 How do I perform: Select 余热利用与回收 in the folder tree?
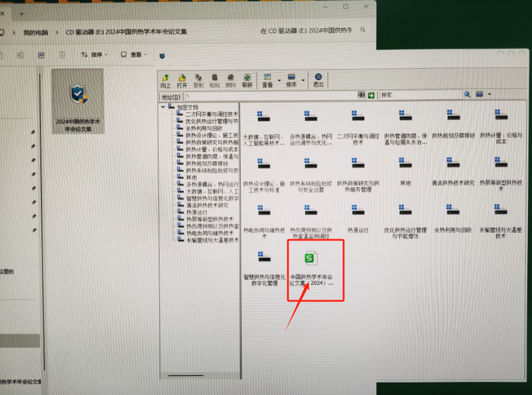click(203, 128)
